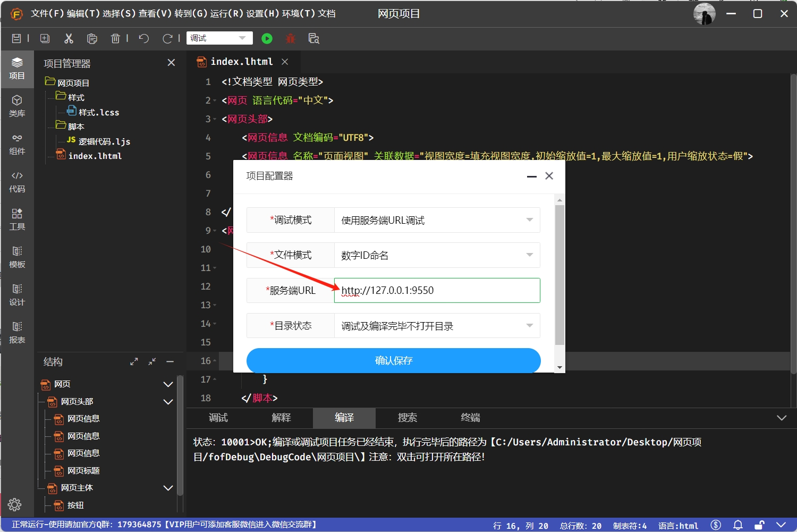
Task: Open the 调试模式 dropdown in configurator
Action: 437,220
